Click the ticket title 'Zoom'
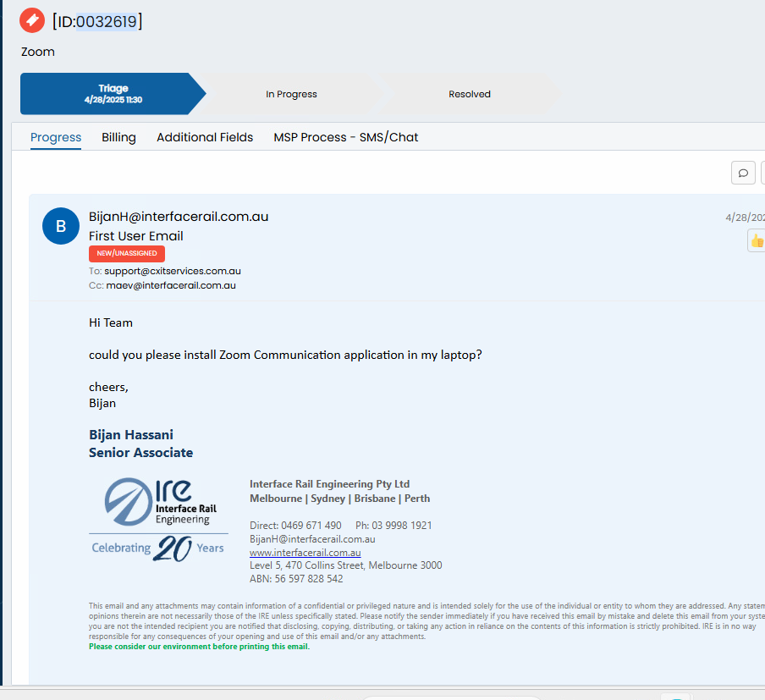 coord(38,52)
